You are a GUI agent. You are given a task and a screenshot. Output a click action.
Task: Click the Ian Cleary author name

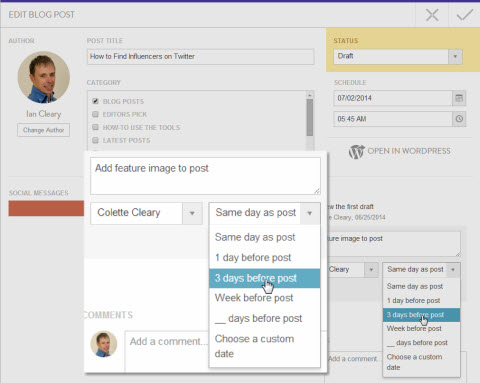(x=44, y=114)
